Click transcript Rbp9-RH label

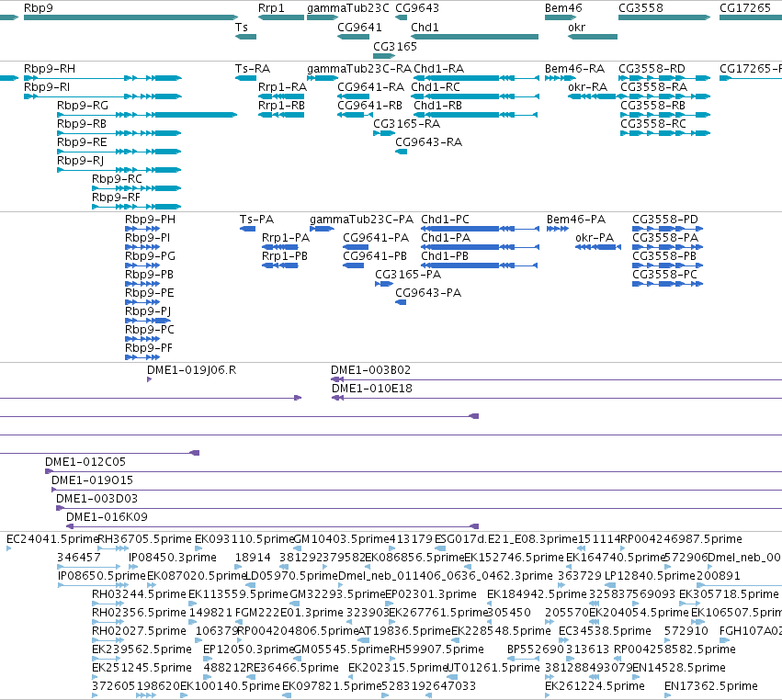click(50, 68)
